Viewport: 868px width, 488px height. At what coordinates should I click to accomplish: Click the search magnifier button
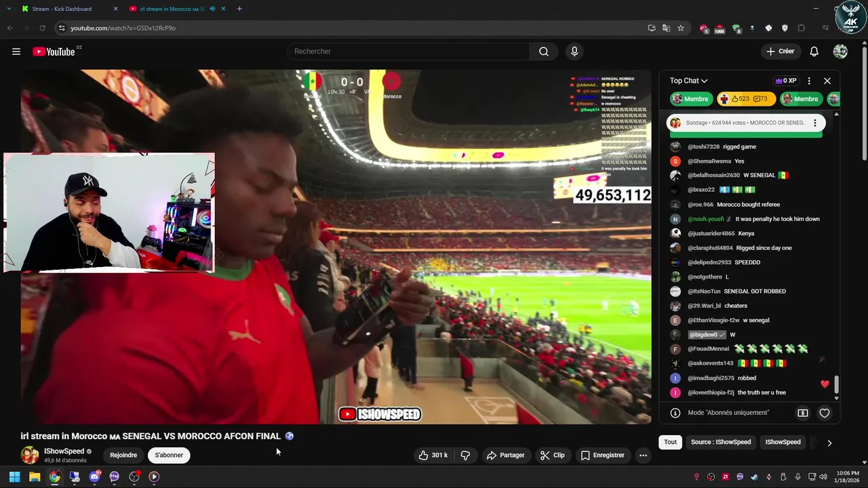544,52
